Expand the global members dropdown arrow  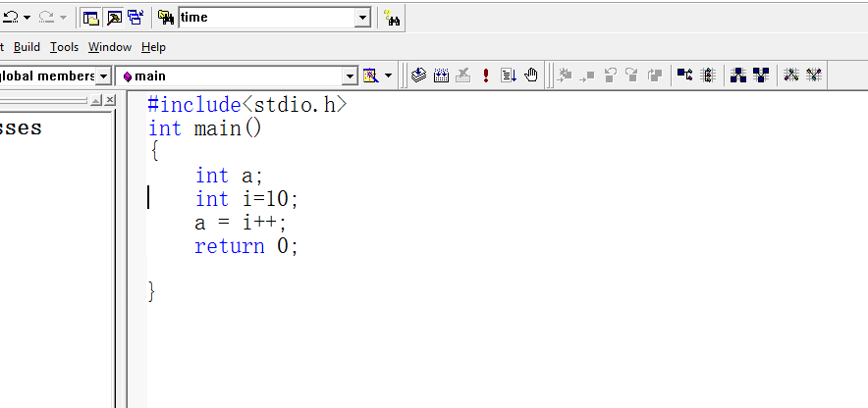point(103,76)
